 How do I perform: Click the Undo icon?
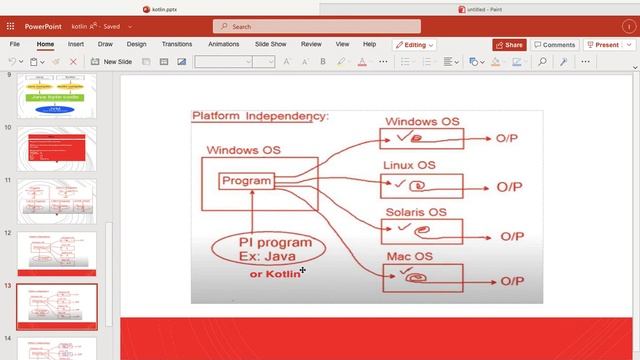12,62
